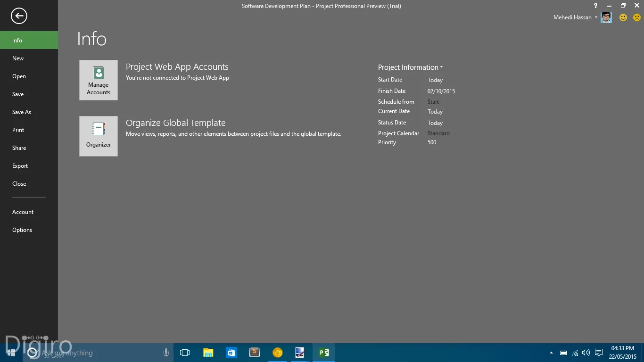Viewport: 644px width, 362px height.
Task: Click the Current Date value Today
Action: [435, 112]
